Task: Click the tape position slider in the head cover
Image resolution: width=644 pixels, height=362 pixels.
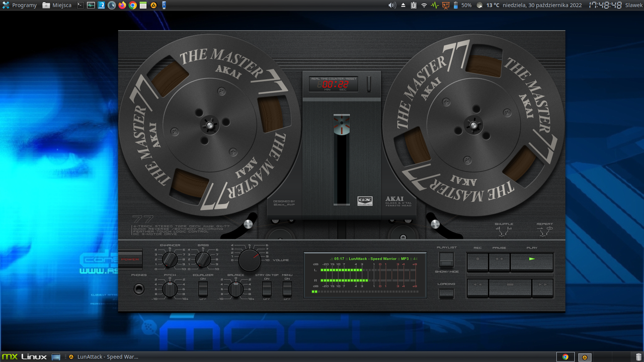Action: tap(342, 159)
